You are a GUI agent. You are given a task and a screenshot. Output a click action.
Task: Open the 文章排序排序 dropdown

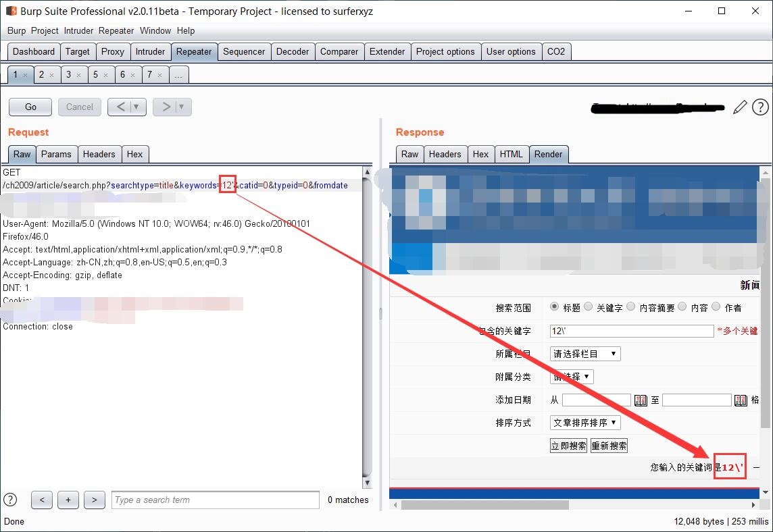point(585,423)
